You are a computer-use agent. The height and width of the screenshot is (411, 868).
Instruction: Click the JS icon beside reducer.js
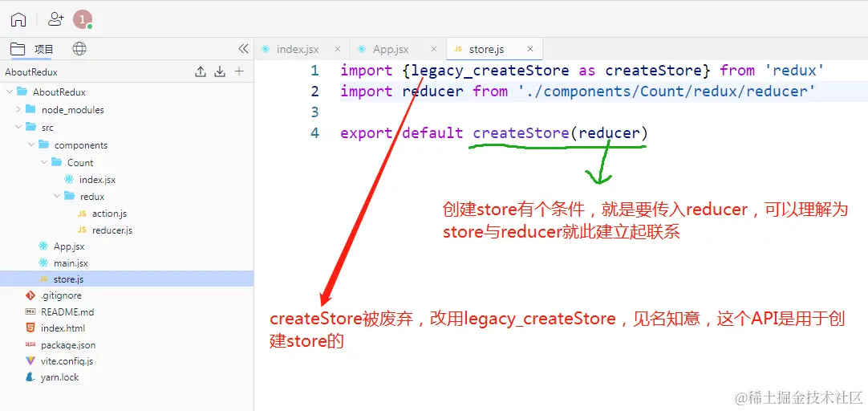[82, 230]
